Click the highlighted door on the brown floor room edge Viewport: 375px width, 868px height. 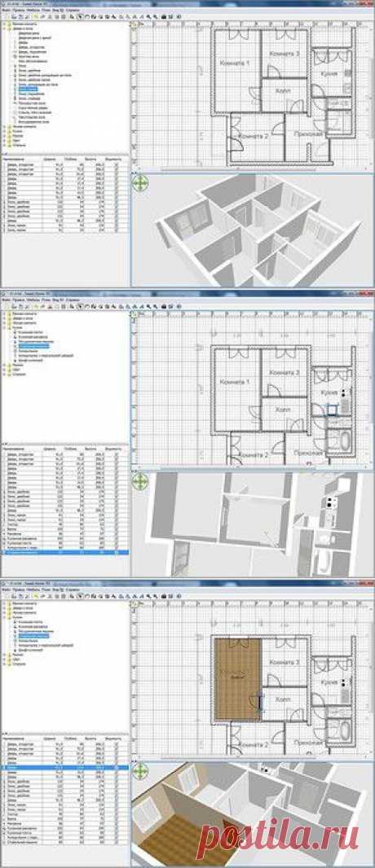[258, 701]
